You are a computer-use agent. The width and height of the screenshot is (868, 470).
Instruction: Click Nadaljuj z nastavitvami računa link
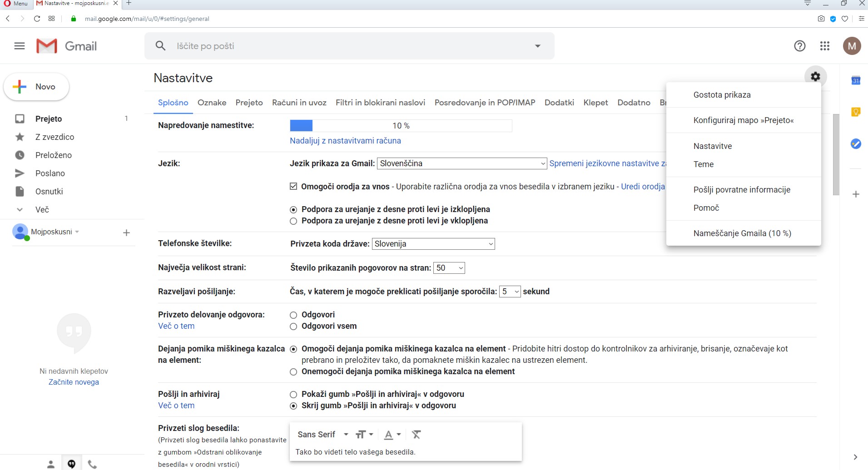pyautogui.click(x=345, y=141)
